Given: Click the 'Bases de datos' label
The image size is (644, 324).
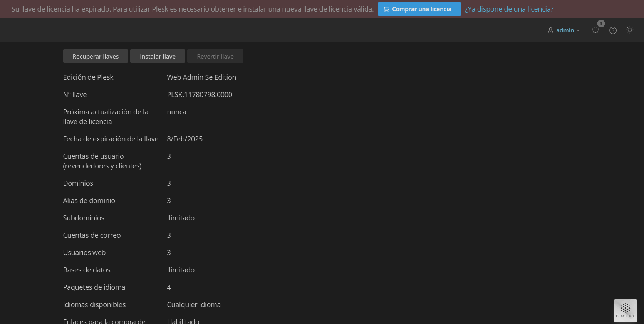Looking at the screenshot, I should pyautogui.click(x=87, y=270).
